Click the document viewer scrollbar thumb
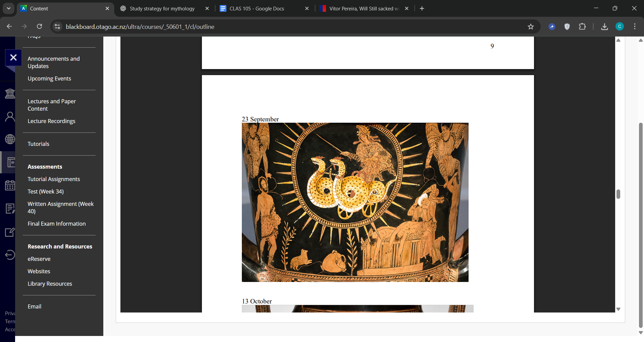 click(x=618, y=194)
